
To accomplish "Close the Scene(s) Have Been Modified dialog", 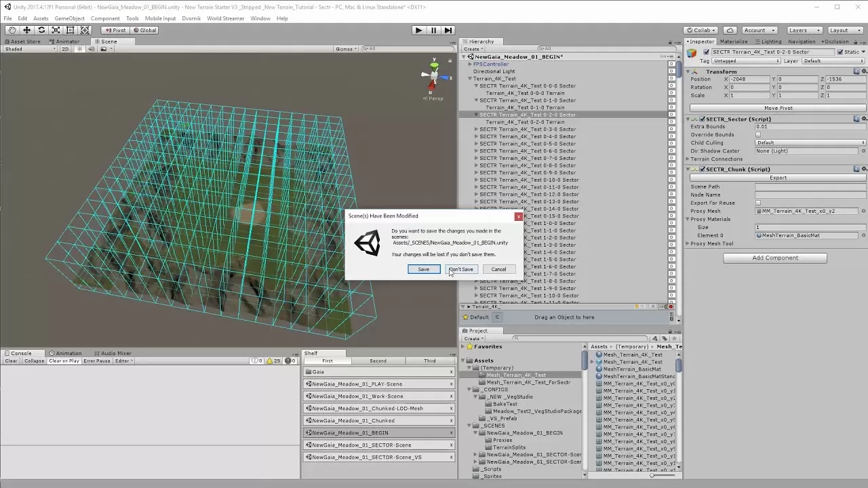I will coord(518,217).
